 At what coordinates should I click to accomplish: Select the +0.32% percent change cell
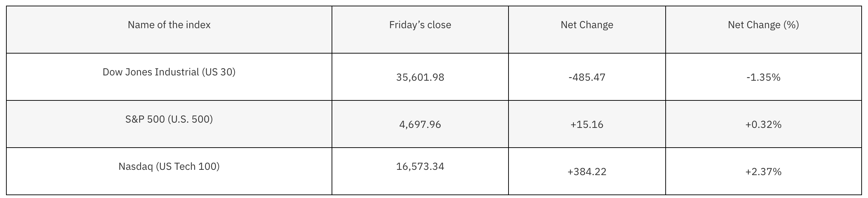pyautogui.click(x=763, y=125)
